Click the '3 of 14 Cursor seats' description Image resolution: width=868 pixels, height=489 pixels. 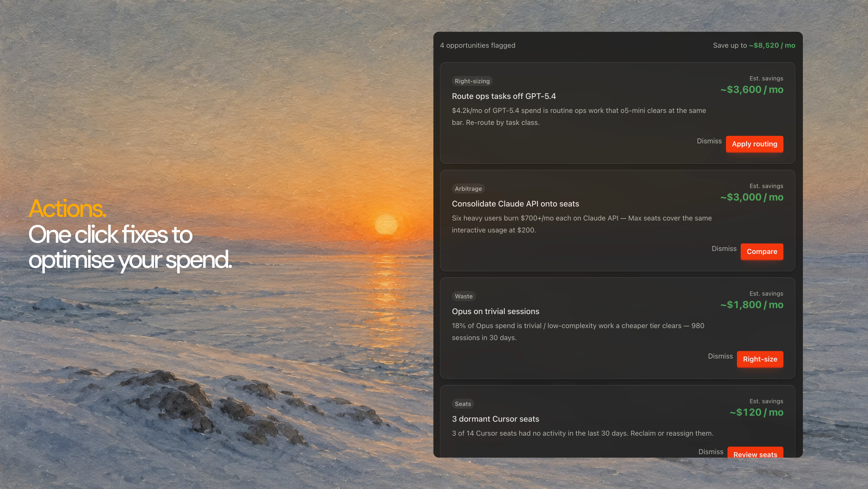583,433
